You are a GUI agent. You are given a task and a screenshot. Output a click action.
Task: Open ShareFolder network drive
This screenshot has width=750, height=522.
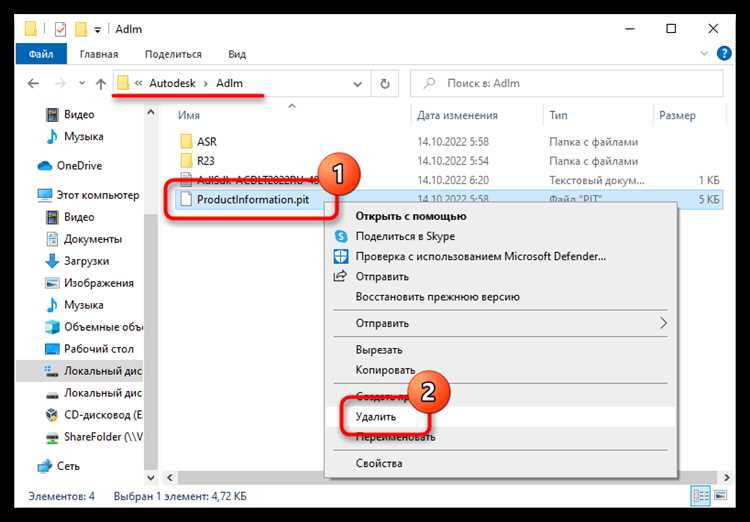103,437
